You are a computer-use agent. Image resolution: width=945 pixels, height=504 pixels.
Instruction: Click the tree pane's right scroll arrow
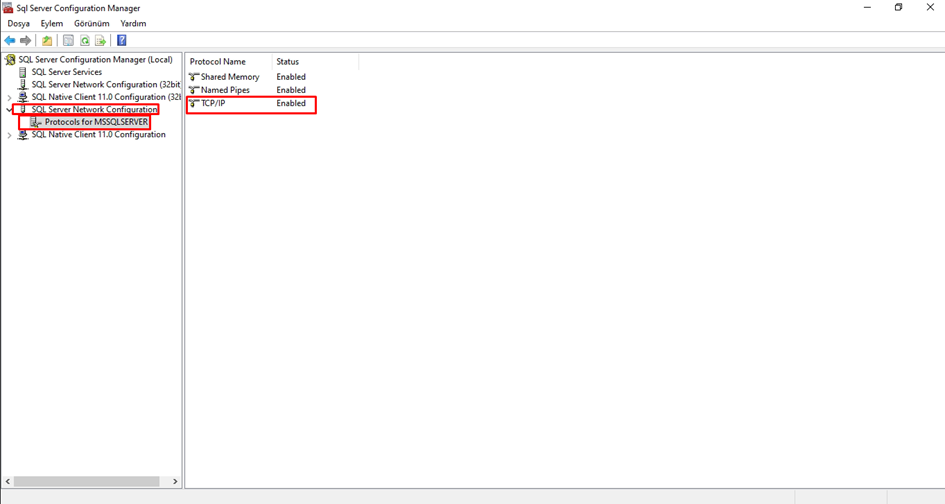coord(175,482)
